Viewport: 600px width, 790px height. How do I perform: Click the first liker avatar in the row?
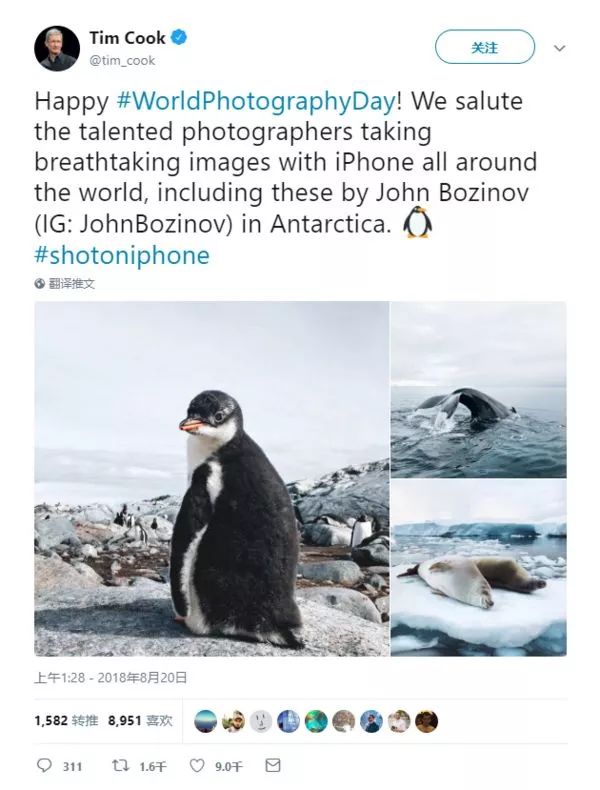pyautogui.click(x=205, y=721)
